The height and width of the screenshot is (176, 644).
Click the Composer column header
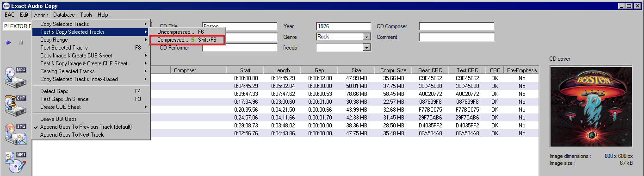click(x=198, y=70)
